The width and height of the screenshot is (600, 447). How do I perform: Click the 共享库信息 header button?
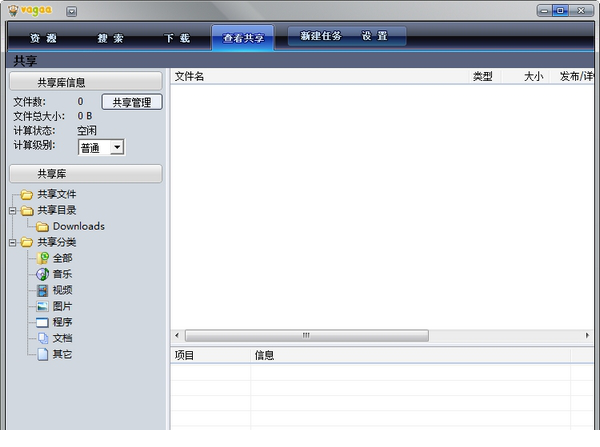click(x=86, y=82)
